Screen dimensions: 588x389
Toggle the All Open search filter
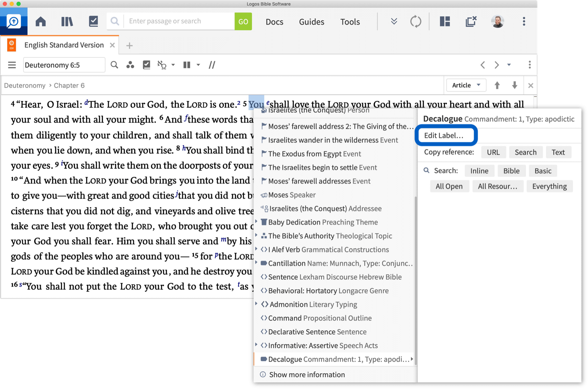[x=449, y=186]
